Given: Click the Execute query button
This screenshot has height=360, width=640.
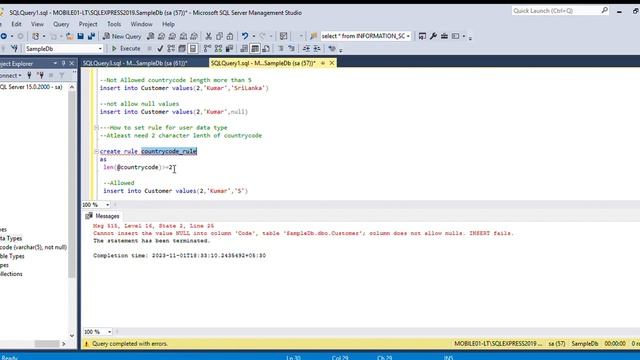Looking at the screenshot, I should [126, 49].
